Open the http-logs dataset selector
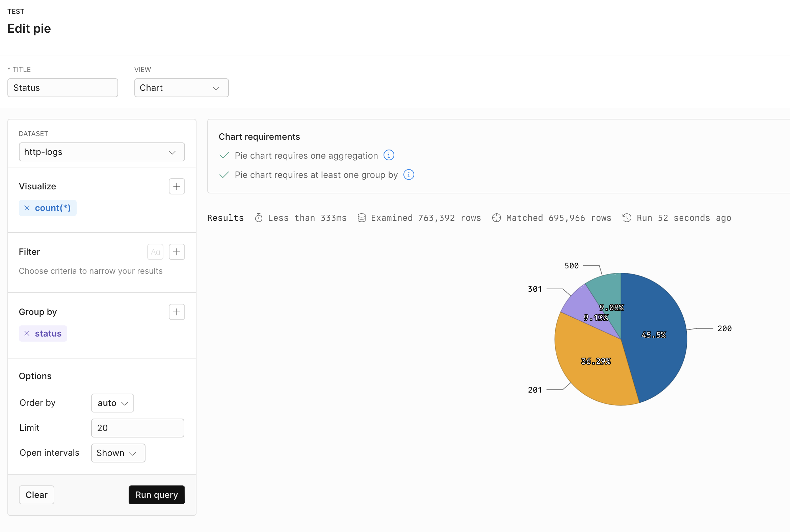Viewport: 790px width, 532px height. click(102, 152)
